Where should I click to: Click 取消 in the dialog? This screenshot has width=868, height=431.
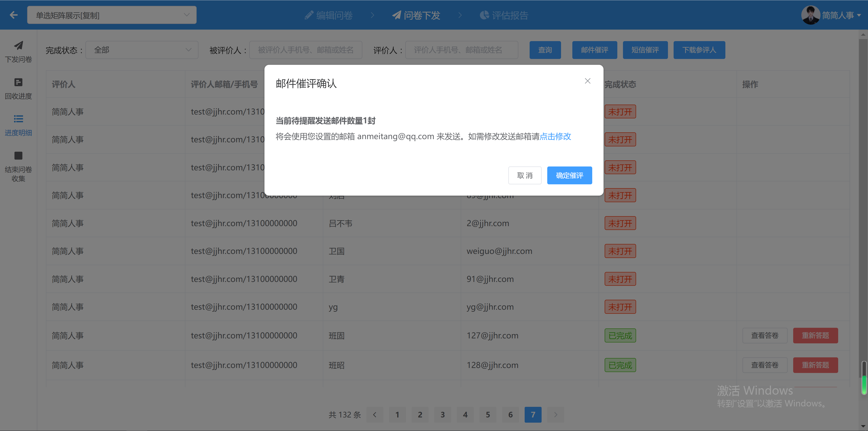pyautogui.click(x=525, y=176)
